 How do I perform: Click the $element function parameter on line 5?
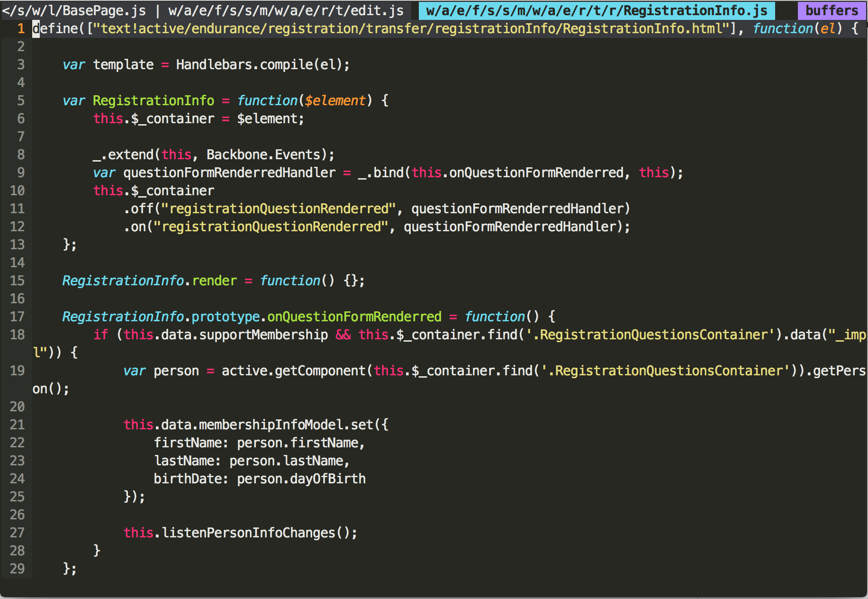pyautogui.click(x=335, y=101)
